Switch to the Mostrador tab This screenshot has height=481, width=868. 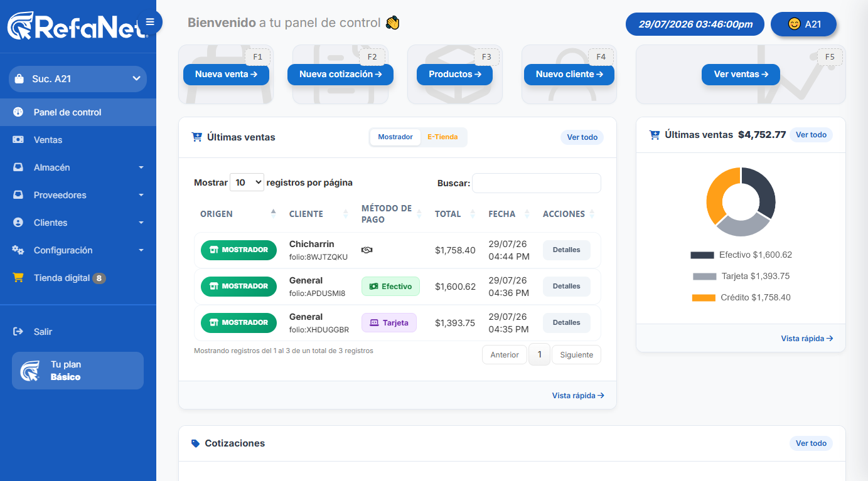pos(395,137)
